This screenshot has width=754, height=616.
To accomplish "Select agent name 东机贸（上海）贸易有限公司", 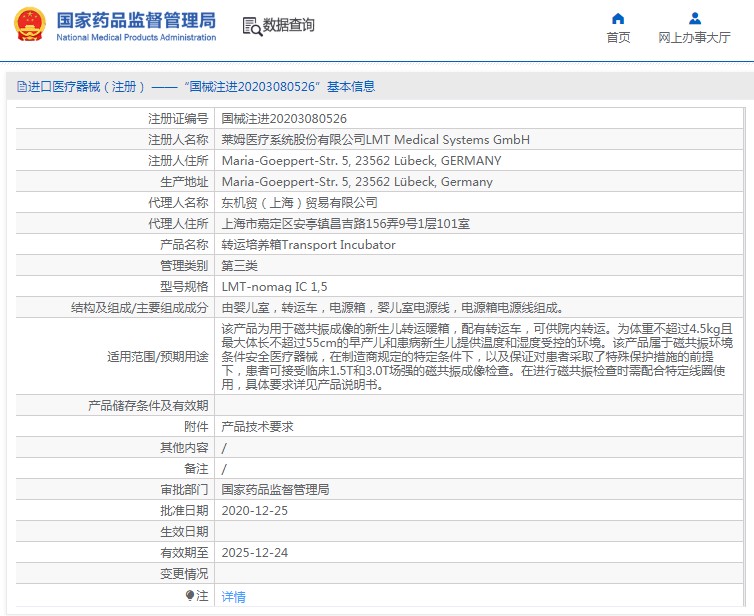I will [x=299, y=202].
